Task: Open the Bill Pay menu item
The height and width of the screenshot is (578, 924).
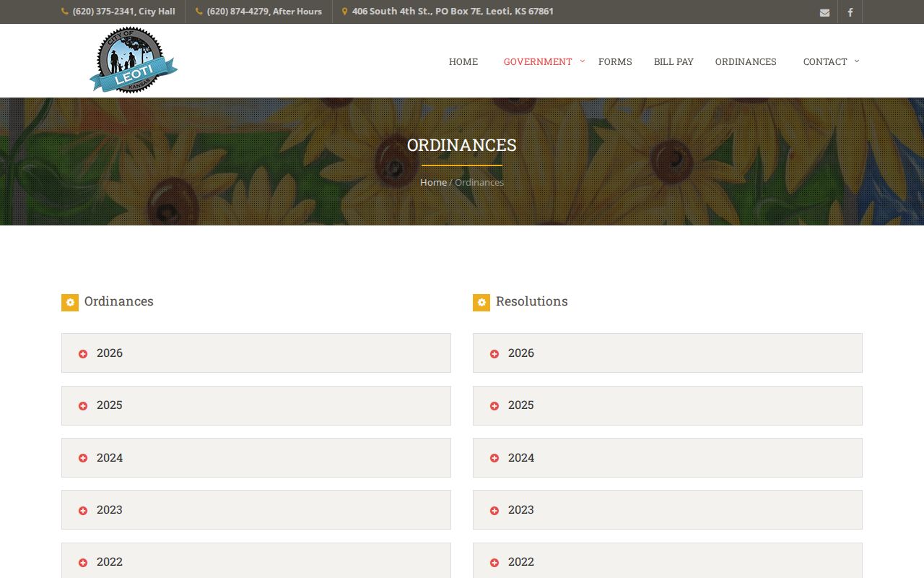Action: point(674,61)
